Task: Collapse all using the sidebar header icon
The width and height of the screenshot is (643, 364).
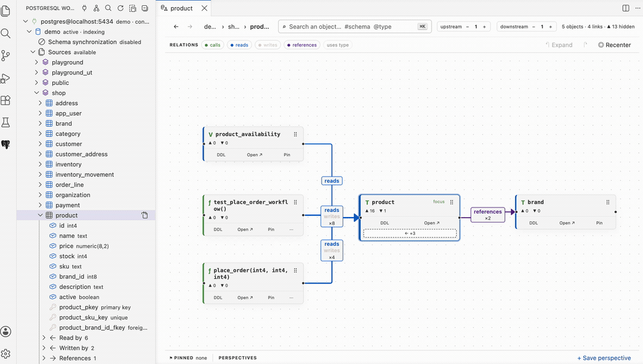Action: pos(145,8)
